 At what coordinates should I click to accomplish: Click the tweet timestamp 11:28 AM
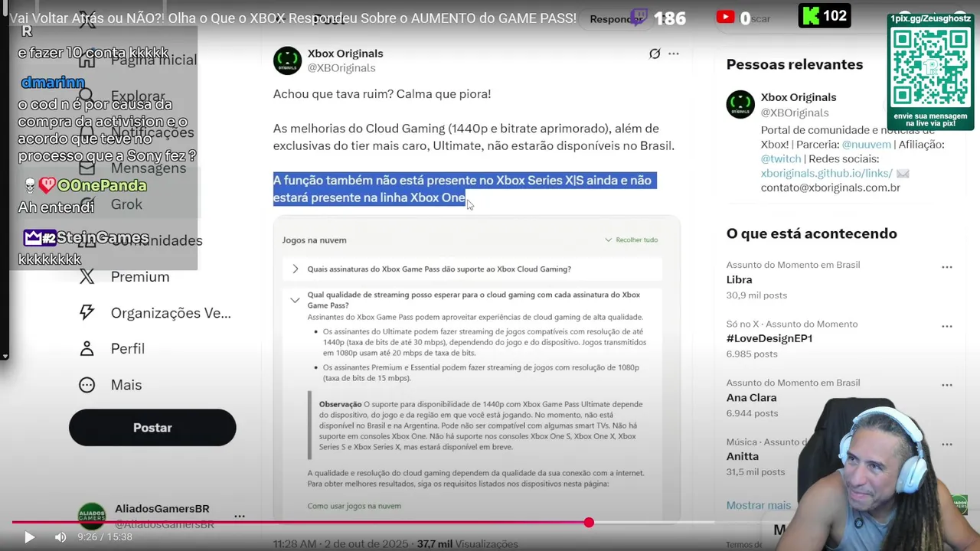click(295, 544)
